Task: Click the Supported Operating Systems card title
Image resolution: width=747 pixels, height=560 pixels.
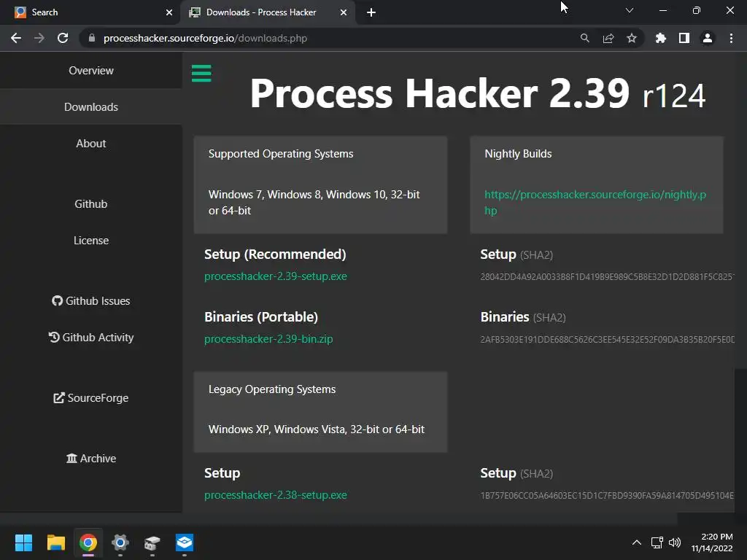Action: [281, 154]
